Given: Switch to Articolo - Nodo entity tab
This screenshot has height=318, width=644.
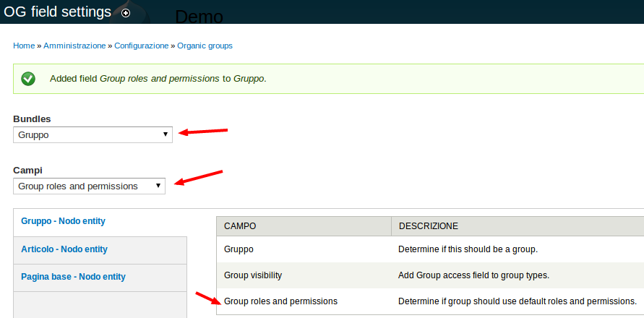Looking at the screenshot, I should [x=64, y=249].
